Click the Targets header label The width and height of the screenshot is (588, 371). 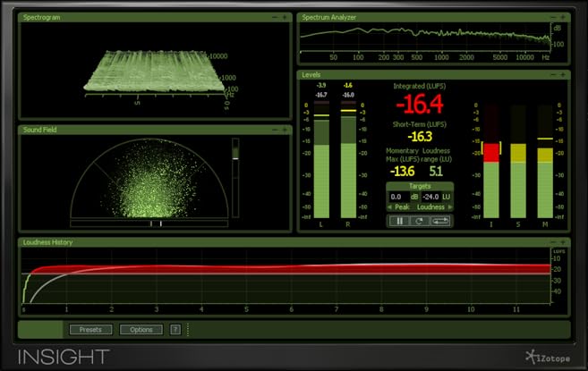[x=420, y=186]
